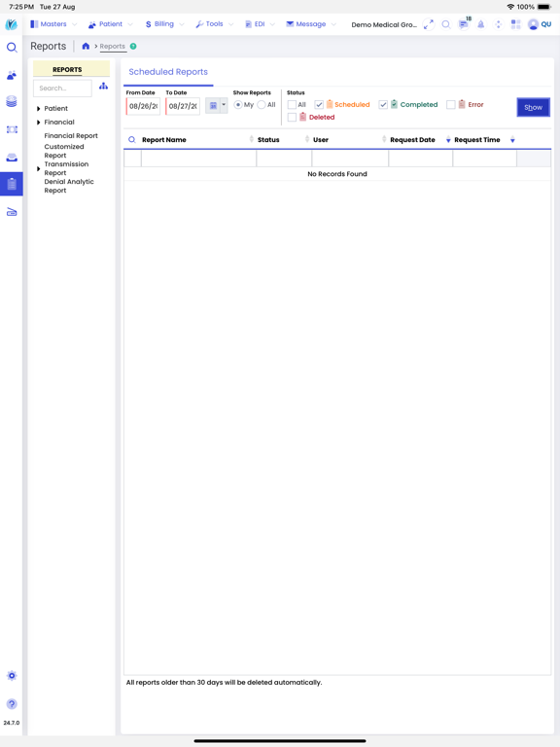Select the All reports radio button
This screenshot has height=747, width=560.
tap(261, 105)
